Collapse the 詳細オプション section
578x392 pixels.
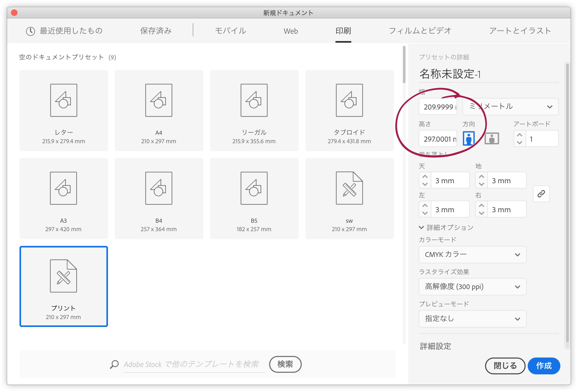(446, 227)
